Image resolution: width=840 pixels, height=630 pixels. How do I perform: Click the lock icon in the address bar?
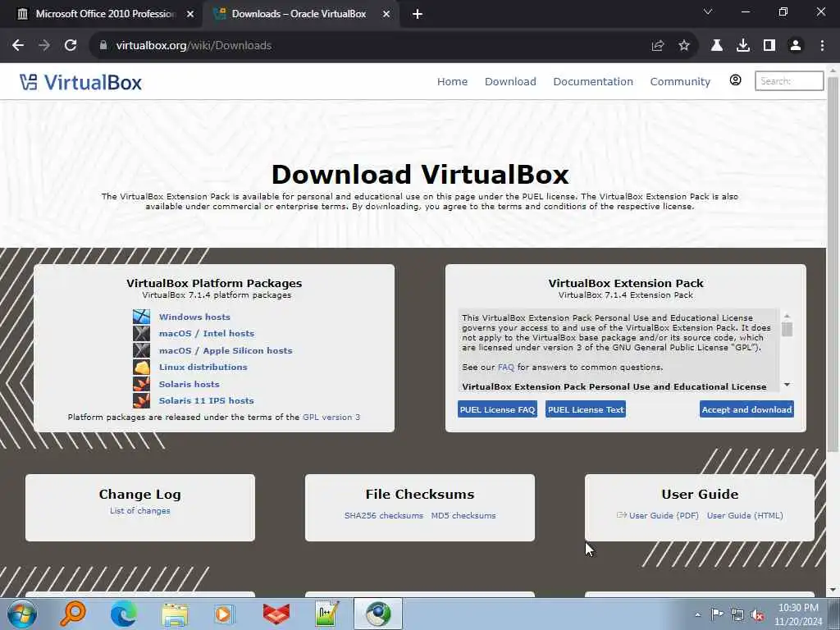[x=103, y=46]
